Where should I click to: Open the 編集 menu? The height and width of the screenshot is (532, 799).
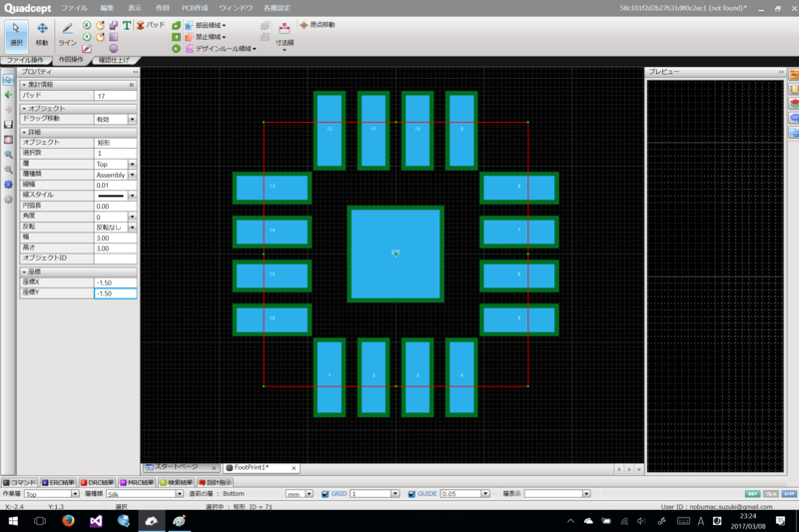(x=107, y=8)
